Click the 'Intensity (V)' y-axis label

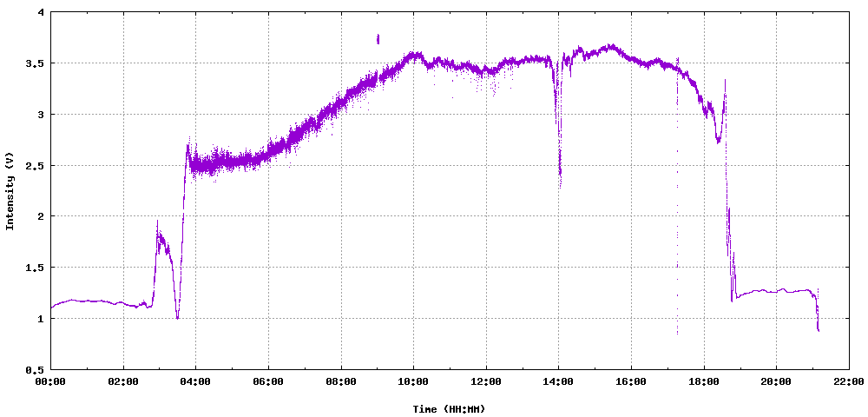[10, 190]
